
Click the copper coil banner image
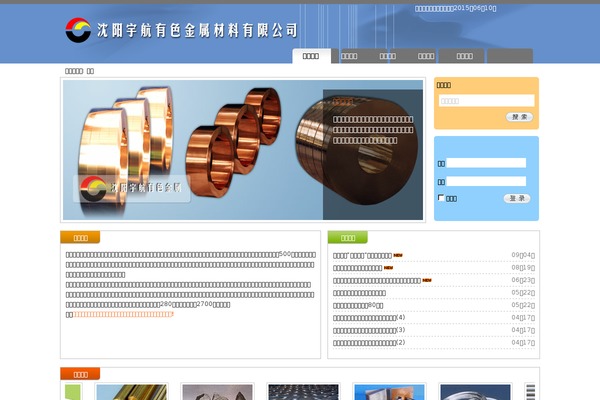[x=243, y=150]
